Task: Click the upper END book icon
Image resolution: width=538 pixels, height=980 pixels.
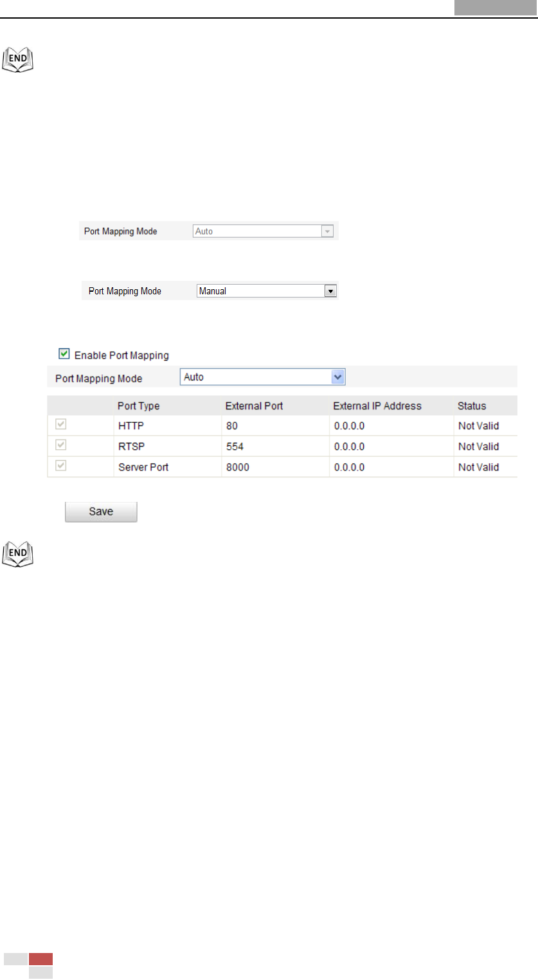Action: click(20, 61)
